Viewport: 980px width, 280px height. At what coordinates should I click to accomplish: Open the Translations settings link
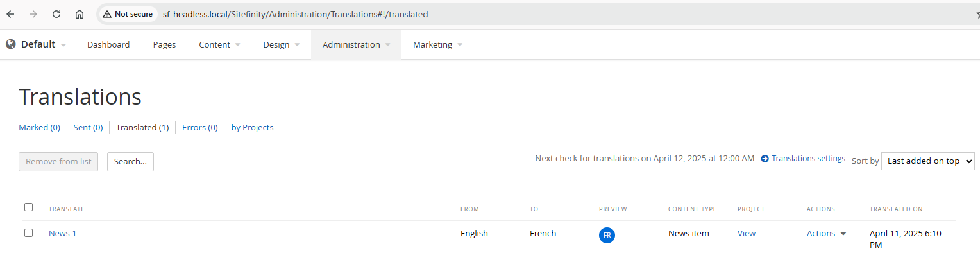(x=808, y=159)
